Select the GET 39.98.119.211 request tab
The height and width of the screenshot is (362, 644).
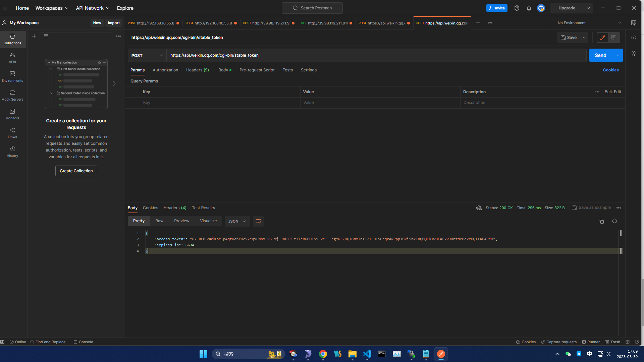click(326, 23)
